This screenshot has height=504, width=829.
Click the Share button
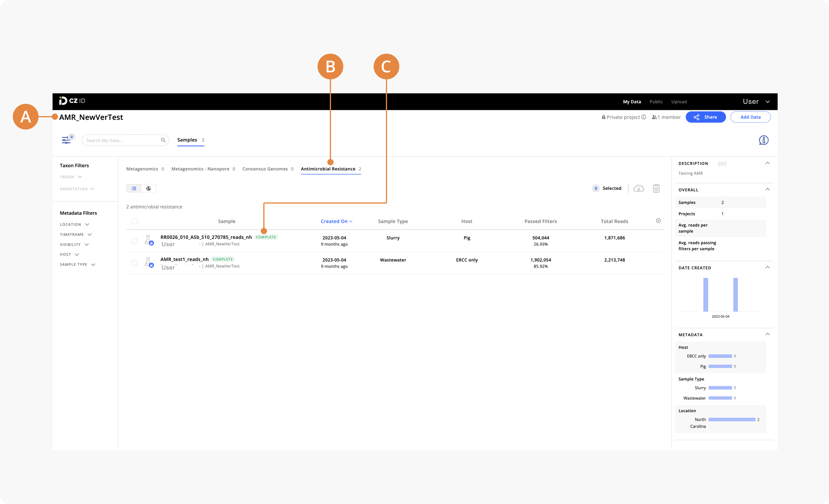(706, 117)
